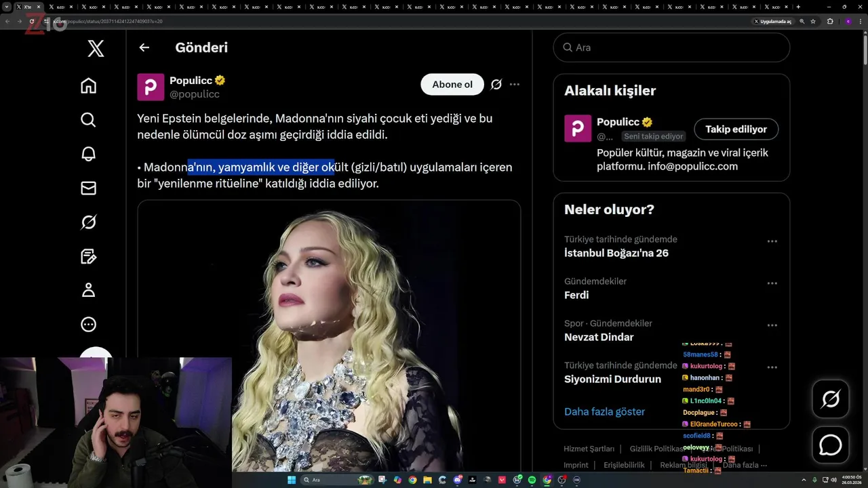Open info@populicc.com text in bio

(692, 166)
